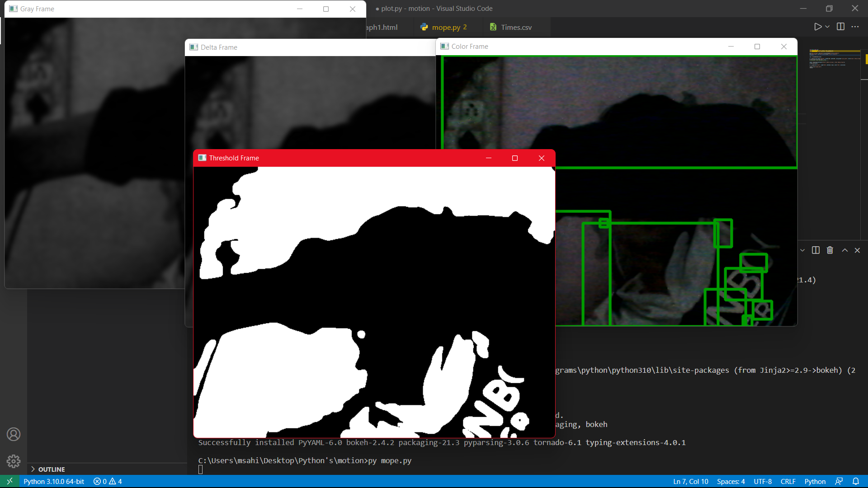Switch to the mope.py tab

pyautogui.click(x=445, y=27)
